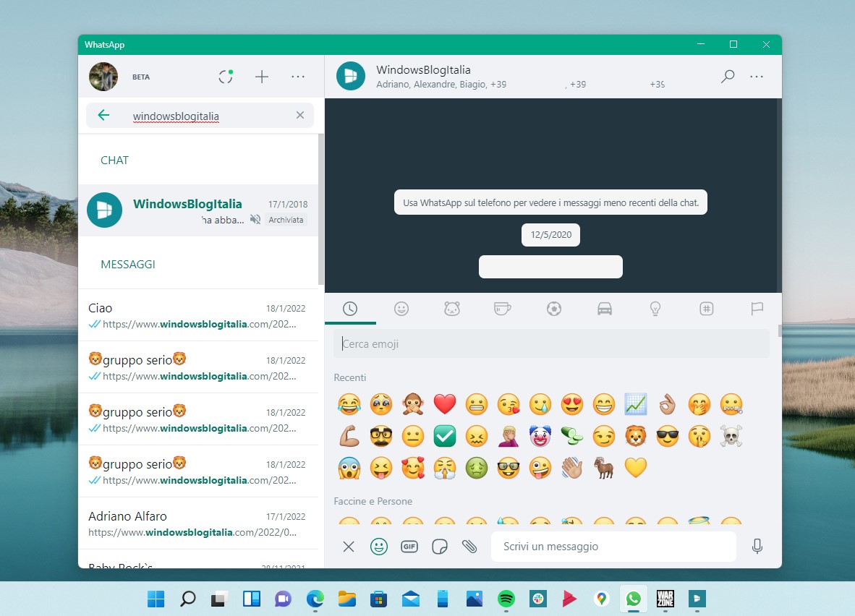This screenshot has width=855, height=616.
Task: Insert the heart-eyes emoji
Action: pyautogui.click(x=572, y=404)
